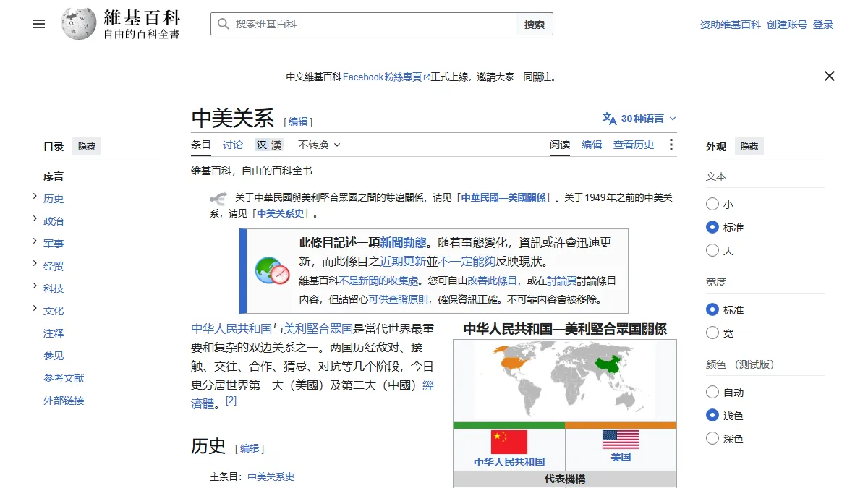The image size is (868, 488).
Task: Open the 改善此條目 link
Action: click(492, 281)
